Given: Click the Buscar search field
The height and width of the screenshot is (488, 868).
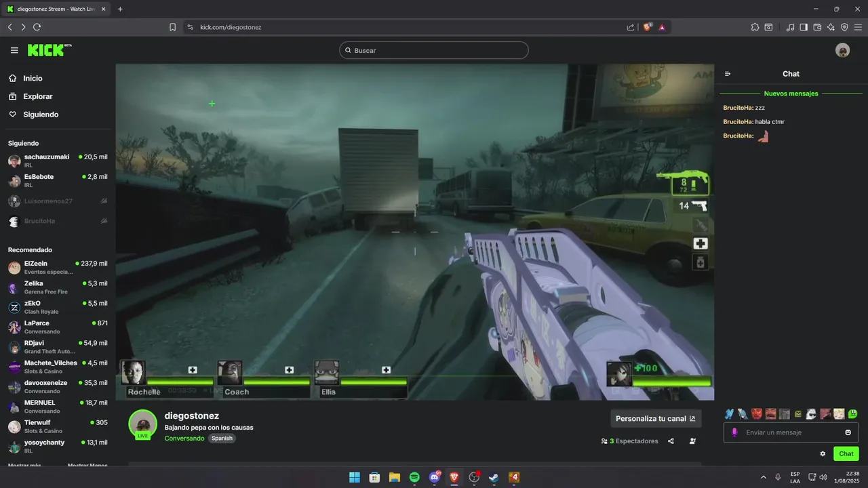Looking at the screenshot, I should (434, 50).
